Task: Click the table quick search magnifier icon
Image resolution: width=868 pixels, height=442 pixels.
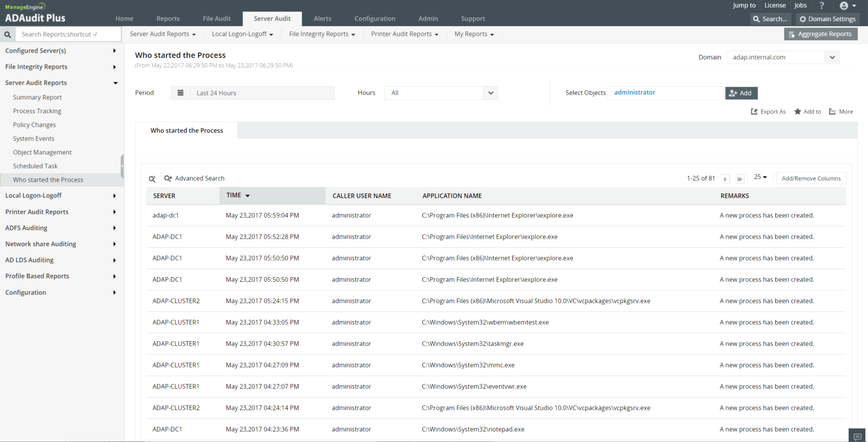Action: (152, 179)
